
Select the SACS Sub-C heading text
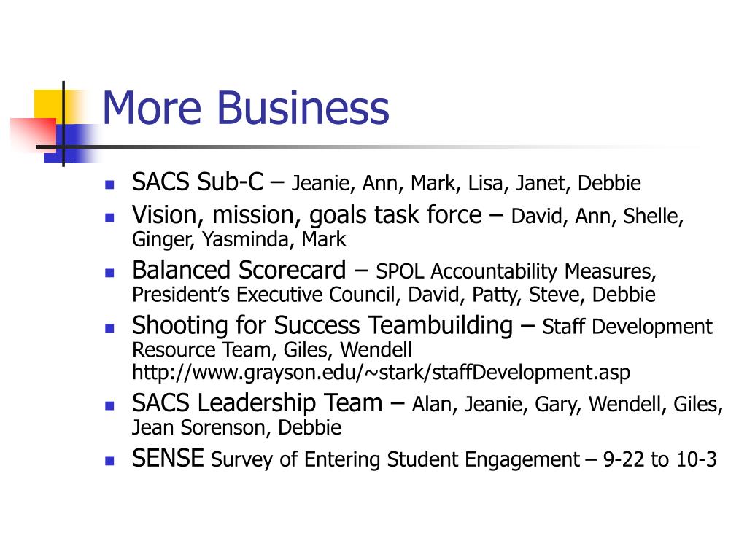(x=197, y=182)
